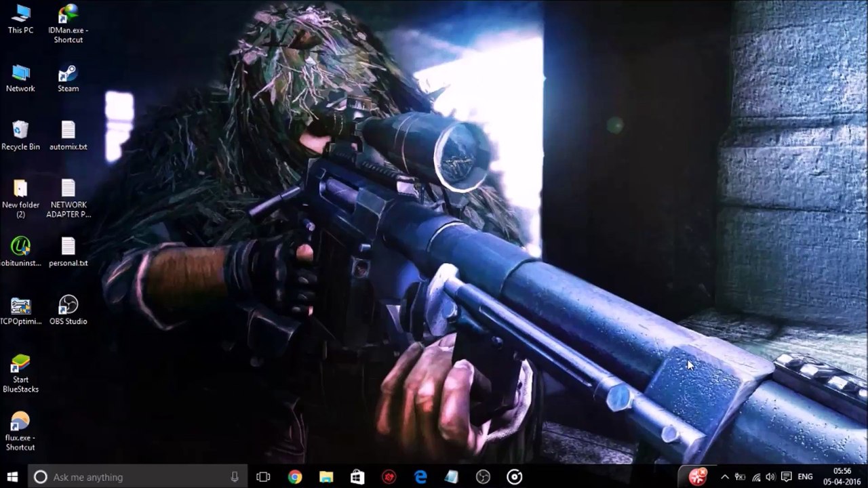Open the Wi-Fi network flyout

755,477
